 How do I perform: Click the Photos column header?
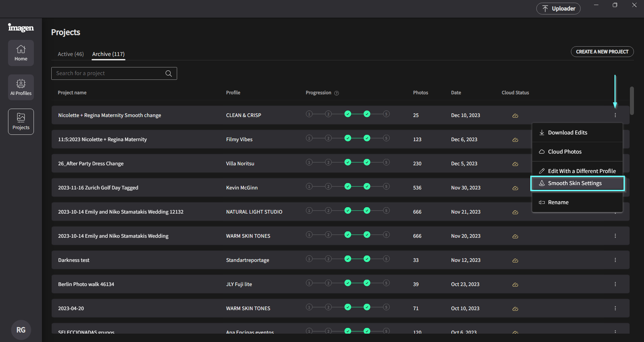tap(421, 93)
